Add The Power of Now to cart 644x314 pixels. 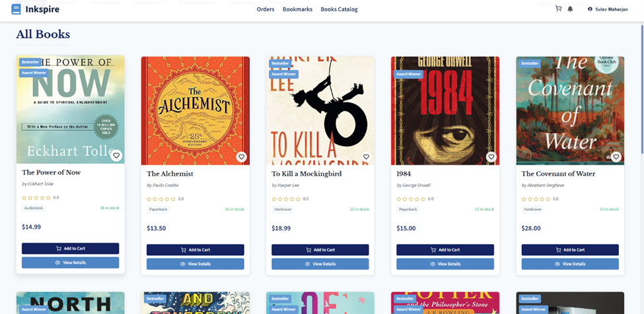coord(70,249)
